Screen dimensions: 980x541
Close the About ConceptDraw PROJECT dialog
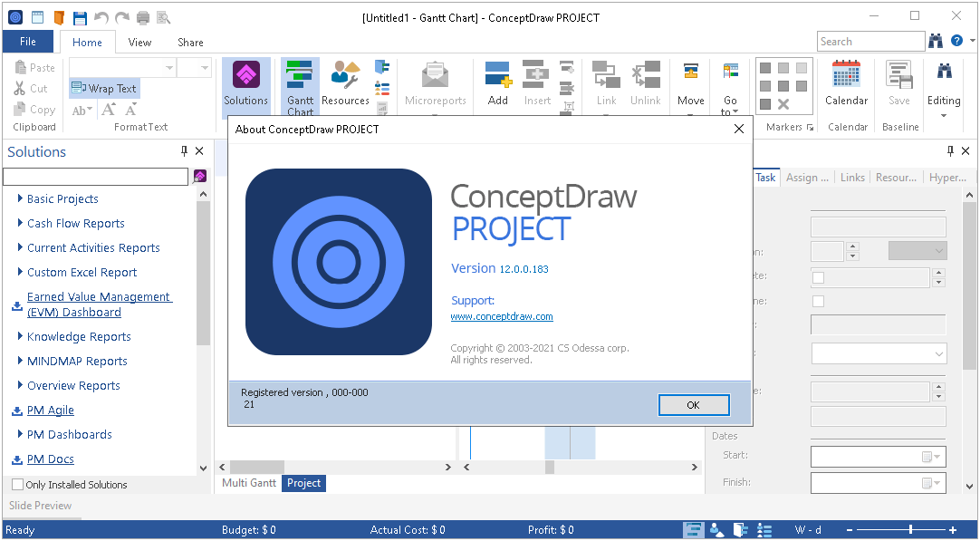pos(739,129)
